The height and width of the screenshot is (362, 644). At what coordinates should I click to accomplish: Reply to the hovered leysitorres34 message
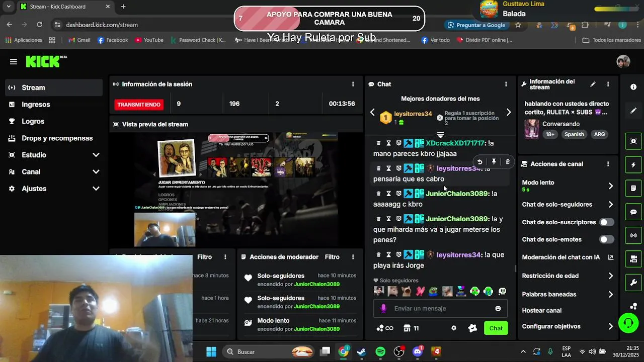coord(479,162)
